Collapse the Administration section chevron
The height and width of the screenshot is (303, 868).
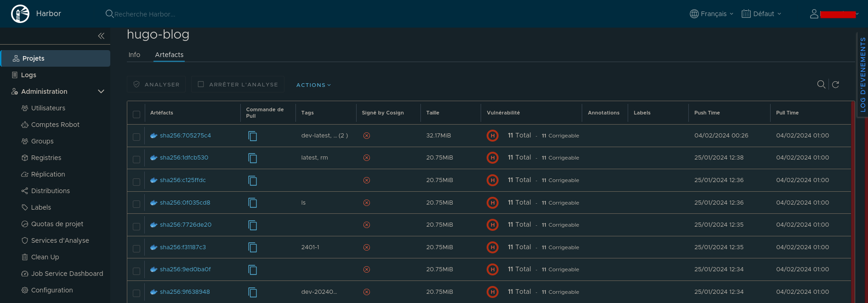point(101,91)
